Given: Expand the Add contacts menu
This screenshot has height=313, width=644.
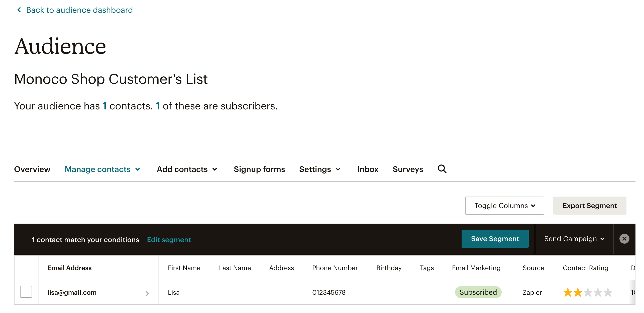Looking at the screenshot, I should [187, 169].
